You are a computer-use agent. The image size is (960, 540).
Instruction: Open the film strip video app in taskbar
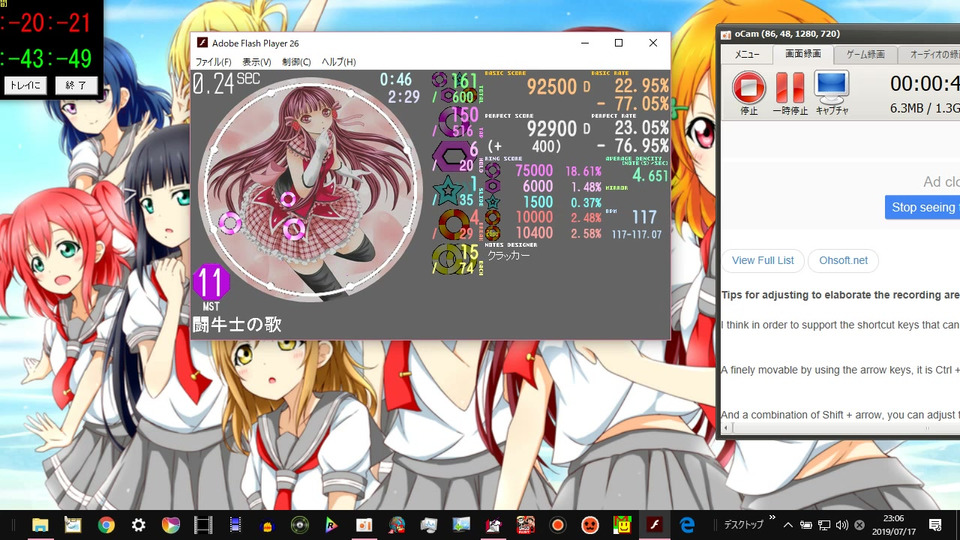pos(203,525)
